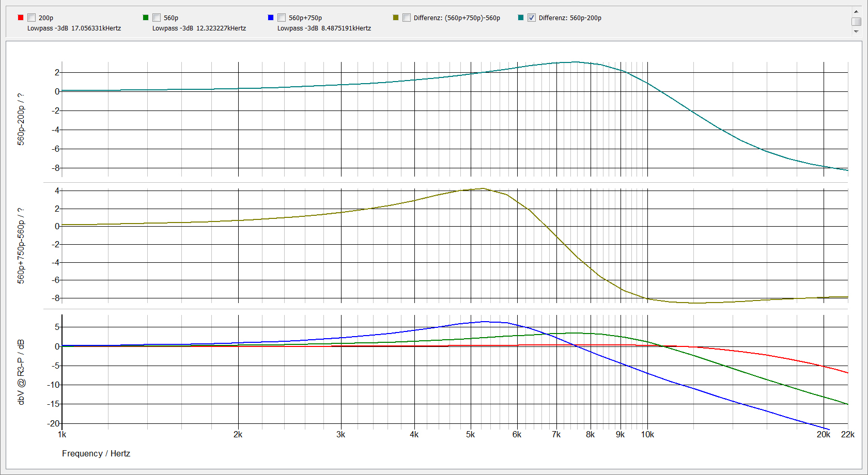Click the teal Differenz 560p-200p swatch
Screen dimensions: 868x475
521,18
